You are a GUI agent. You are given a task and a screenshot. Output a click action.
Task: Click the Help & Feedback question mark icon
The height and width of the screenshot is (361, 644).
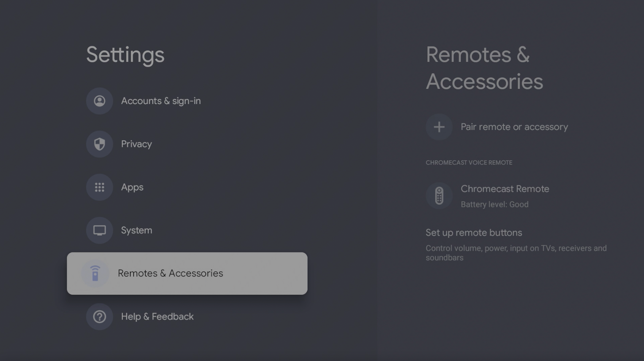(99, 317)
